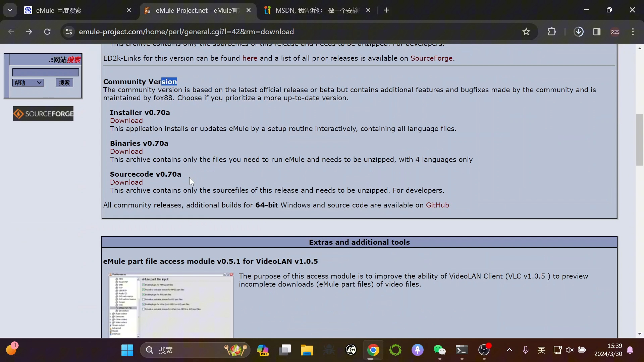This screenshot has height=362, width=644.
Task: Switch input language 英 indicator
Action: coord(541,350)
